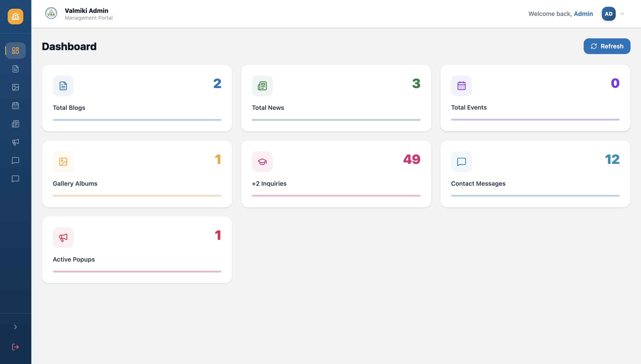Open the News newspaper icon in sidebar

(x=15, y=124)
